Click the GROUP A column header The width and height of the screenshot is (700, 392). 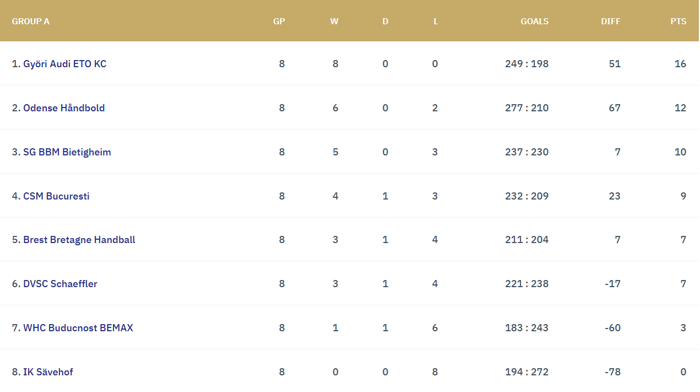click(x=30, y=21)
